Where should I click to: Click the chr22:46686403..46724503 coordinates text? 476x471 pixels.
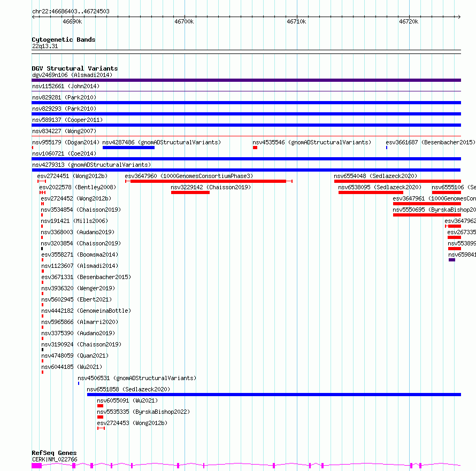pos(71,11)
